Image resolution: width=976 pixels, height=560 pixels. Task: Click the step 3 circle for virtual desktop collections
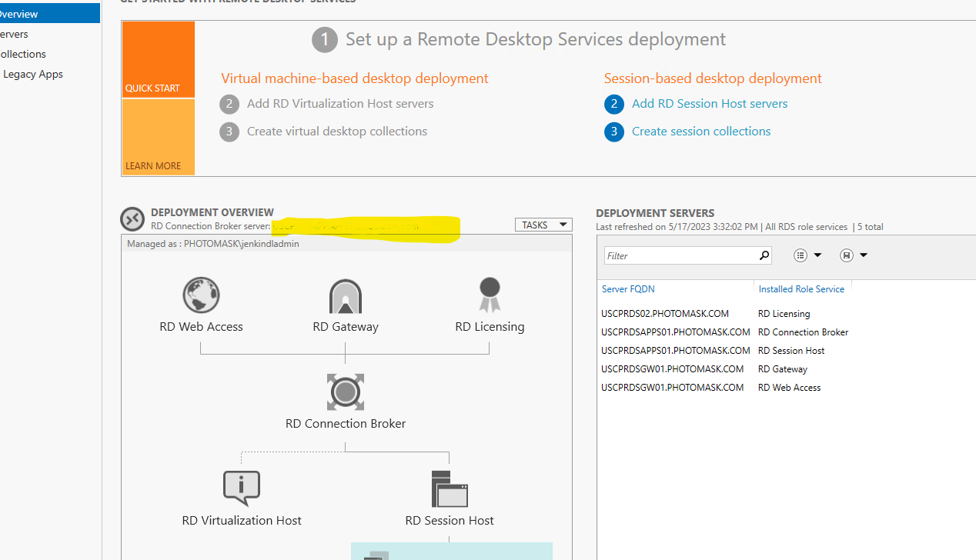(x=229, y=132)
